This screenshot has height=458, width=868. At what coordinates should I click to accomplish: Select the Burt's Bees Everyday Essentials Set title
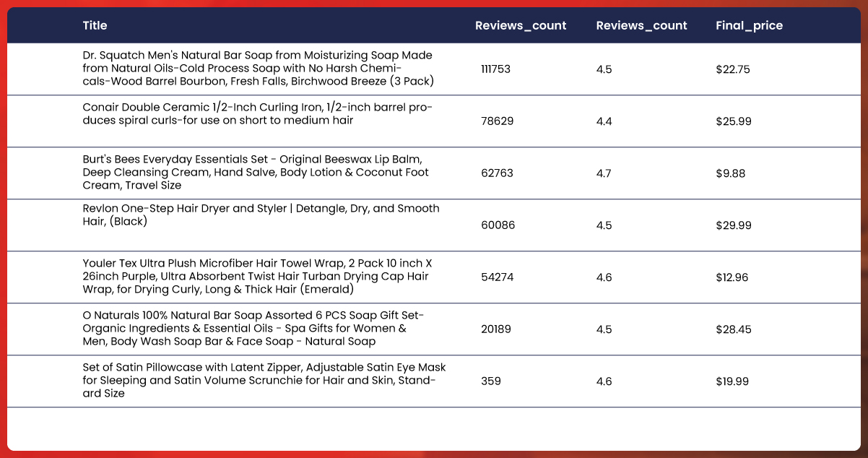[256, 173]
